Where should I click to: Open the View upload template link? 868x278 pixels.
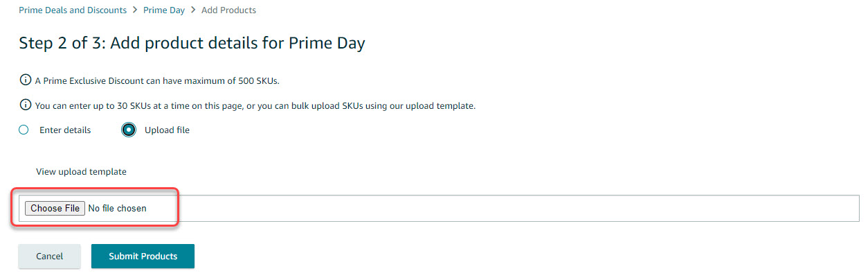tap(81, 171)
